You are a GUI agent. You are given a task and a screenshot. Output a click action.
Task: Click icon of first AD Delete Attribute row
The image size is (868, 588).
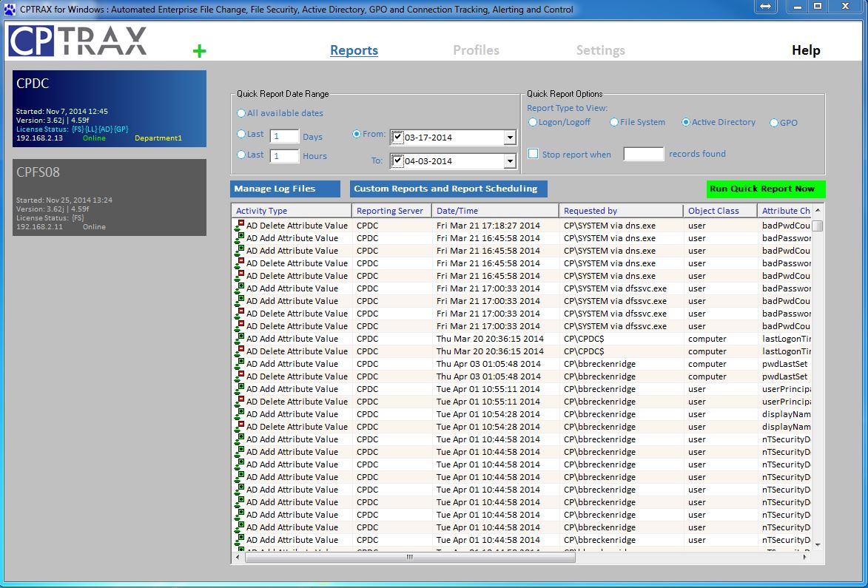click(240, 226)
